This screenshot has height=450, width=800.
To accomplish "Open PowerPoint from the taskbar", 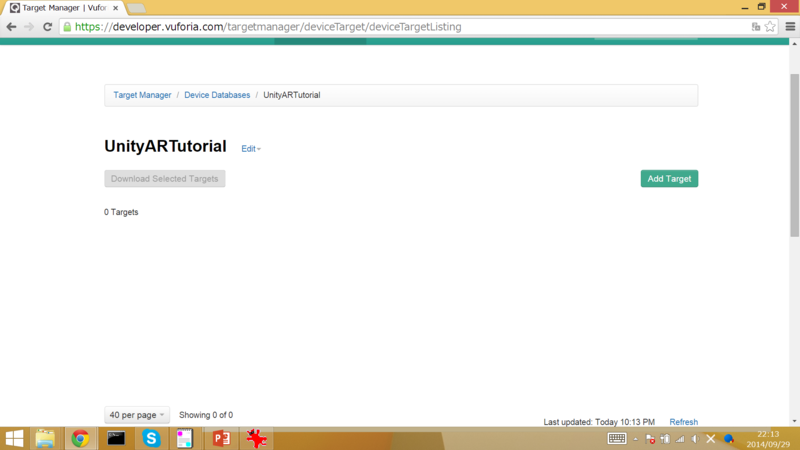I will pyautogui.click(x=221, y=438).
